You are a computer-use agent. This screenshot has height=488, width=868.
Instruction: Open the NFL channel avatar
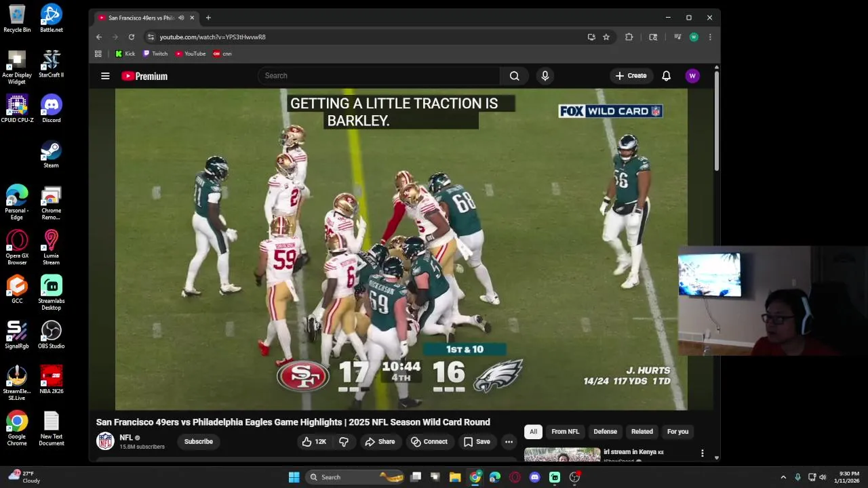click(105, 441)
